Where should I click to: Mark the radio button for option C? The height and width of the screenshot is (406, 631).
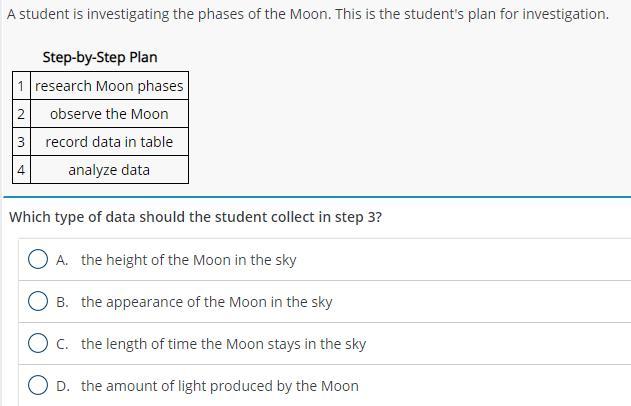coord(38,344)
